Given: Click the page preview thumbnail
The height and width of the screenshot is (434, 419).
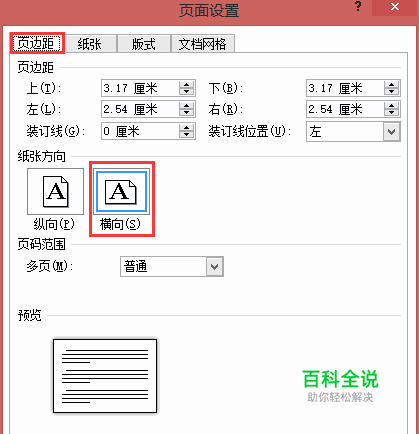Looking at the screenshot, I should (x=105, y=376).
